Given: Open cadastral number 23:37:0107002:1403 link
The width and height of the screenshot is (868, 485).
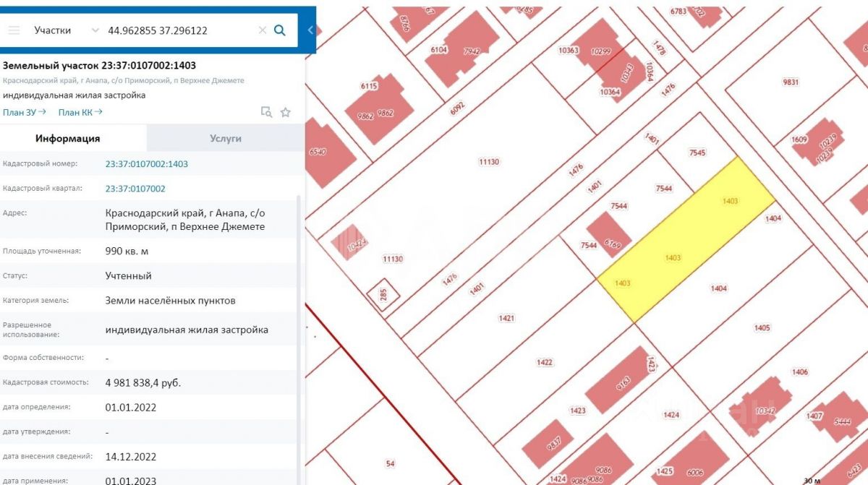Looking at the screenshot, I should (x=147, y=164).
